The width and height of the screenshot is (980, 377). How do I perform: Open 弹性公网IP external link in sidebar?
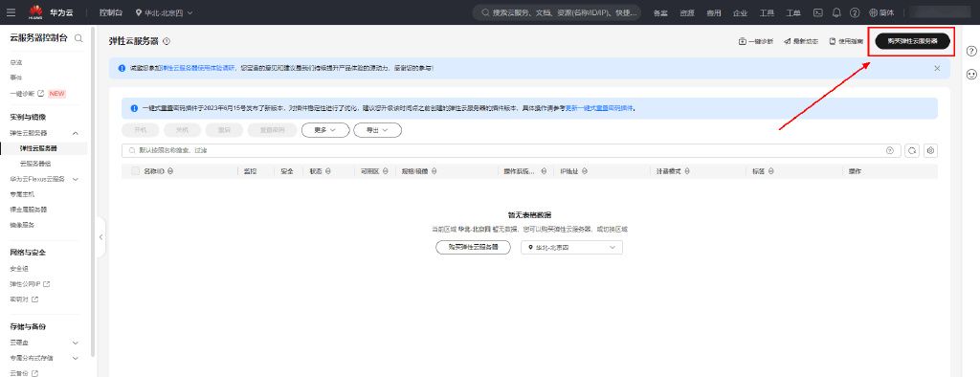[x=30, y=284]
